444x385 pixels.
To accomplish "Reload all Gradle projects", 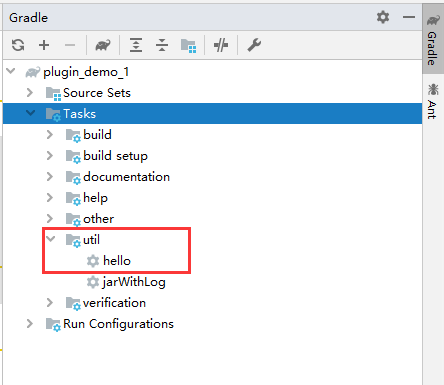I will 18,45.
